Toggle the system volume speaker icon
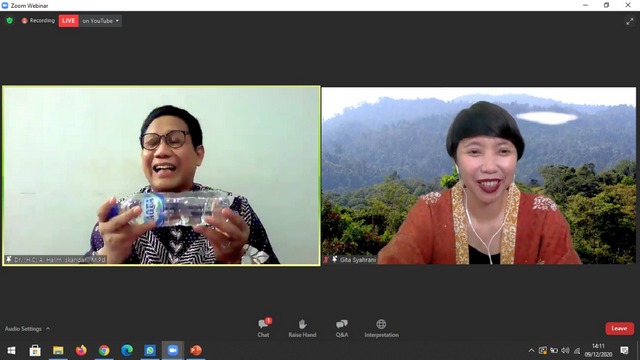The image size is (640, 360). point(565,350)
